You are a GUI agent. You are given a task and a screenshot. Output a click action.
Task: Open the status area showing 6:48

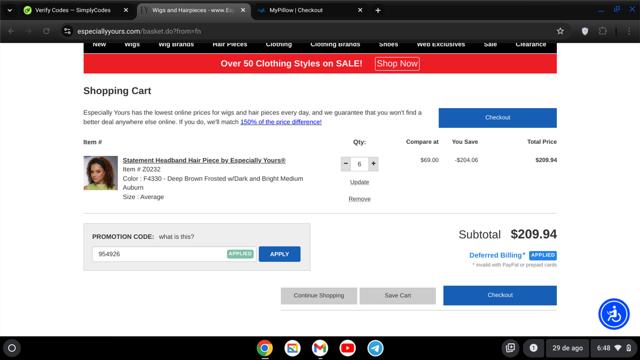coord(614,348)
